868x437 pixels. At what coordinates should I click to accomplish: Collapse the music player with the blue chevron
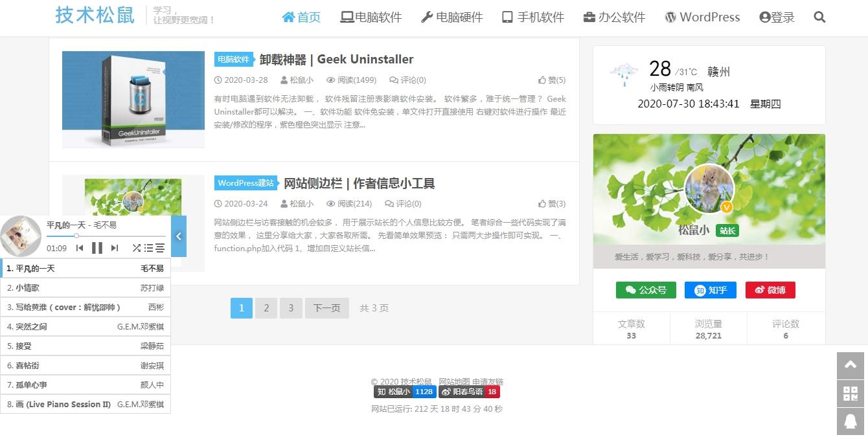[x=179, y=236]
